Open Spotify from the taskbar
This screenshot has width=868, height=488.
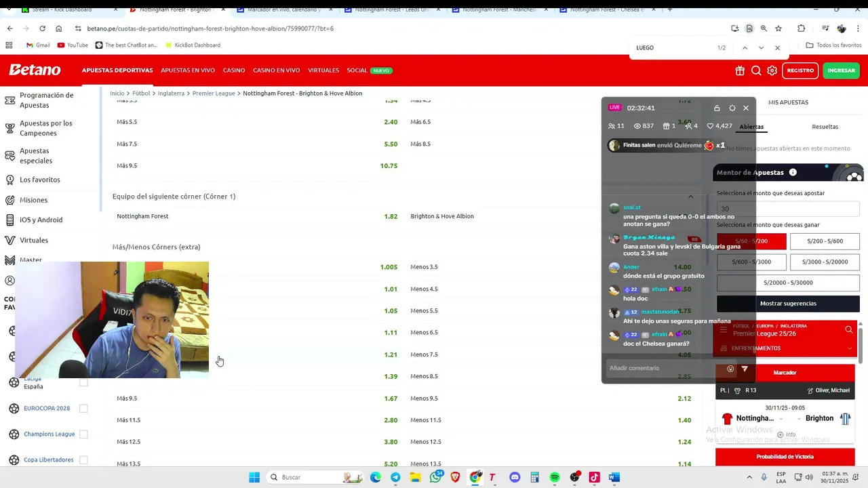[x=555, y=477]
